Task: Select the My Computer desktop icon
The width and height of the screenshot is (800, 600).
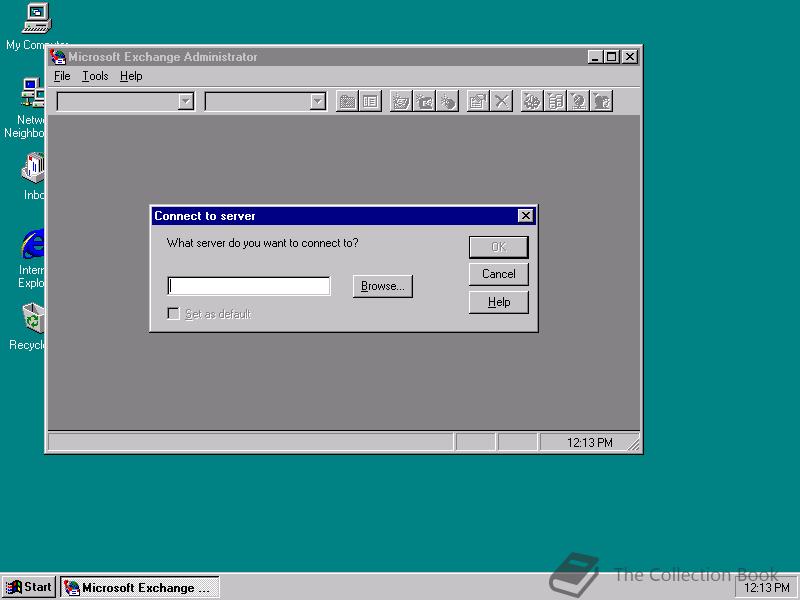Action: pyautogui.click(x=37, y=26)
